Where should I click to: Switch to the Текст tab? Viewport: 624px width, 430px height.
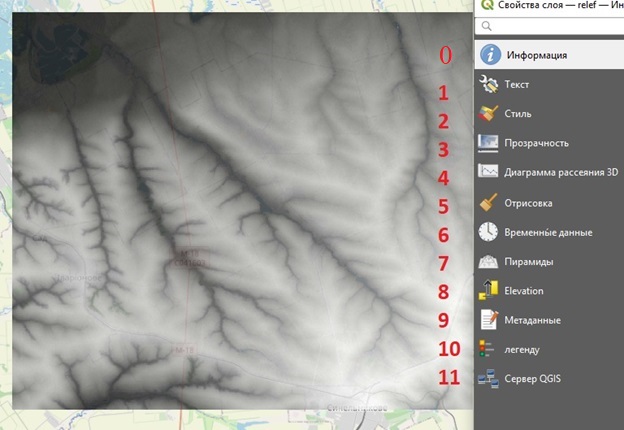[x=549, y=84]
